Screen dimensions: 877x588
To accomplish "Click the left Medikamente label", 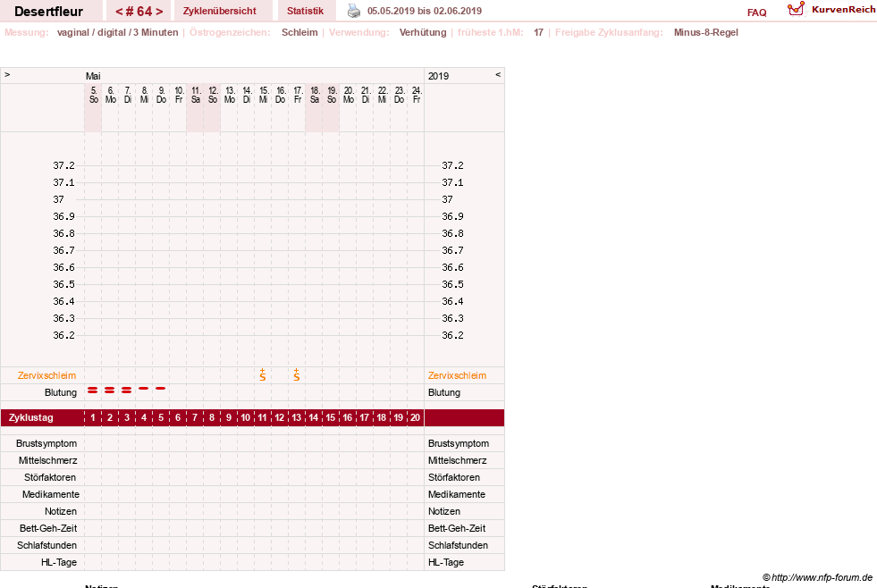I will coord(51,494).
